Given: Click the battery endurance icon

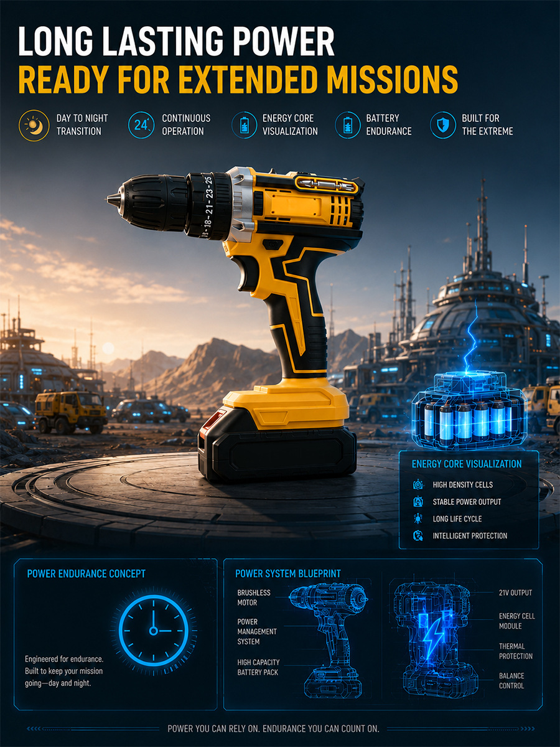Looking at the screenshot, I should pyautogui.click(x=347, y=125).
